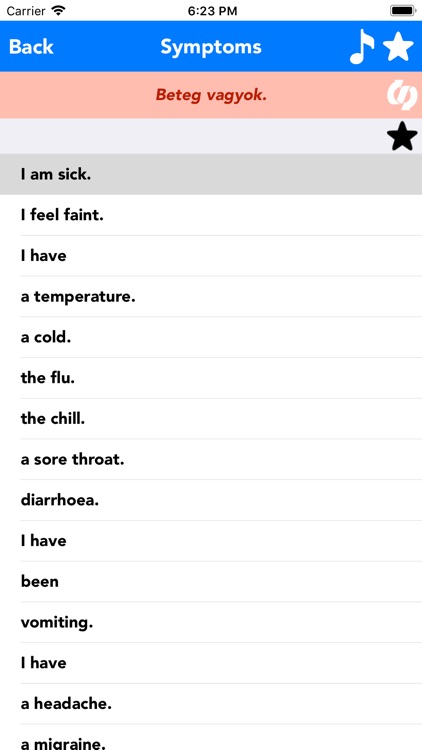
Task: Open favorites with white star icon
Action: click(398, 47)
